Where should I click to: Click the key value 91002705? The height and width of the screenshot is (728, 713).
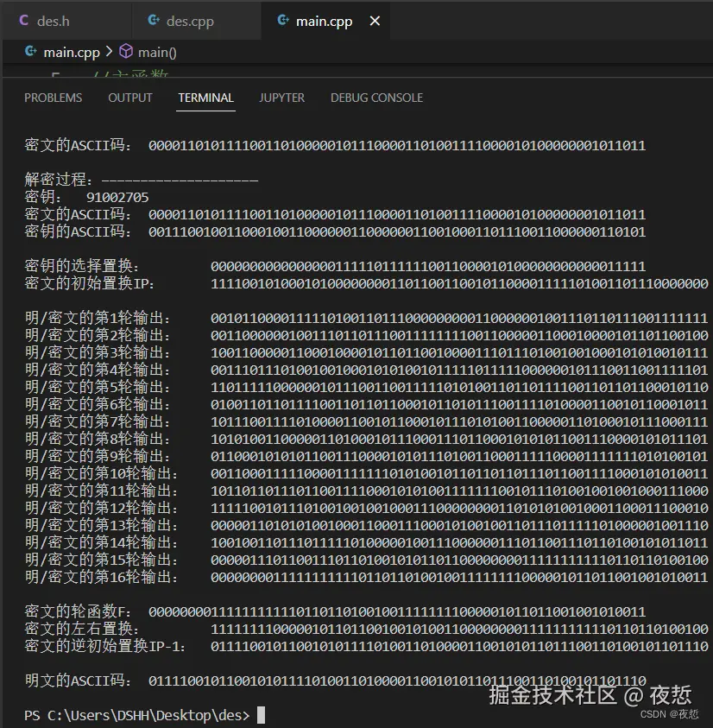[x=117, y=197]
